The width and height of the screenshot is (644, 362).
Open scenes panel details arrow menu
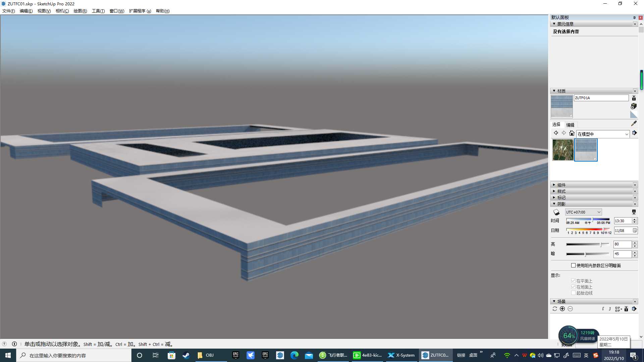[x=634, y=309]
